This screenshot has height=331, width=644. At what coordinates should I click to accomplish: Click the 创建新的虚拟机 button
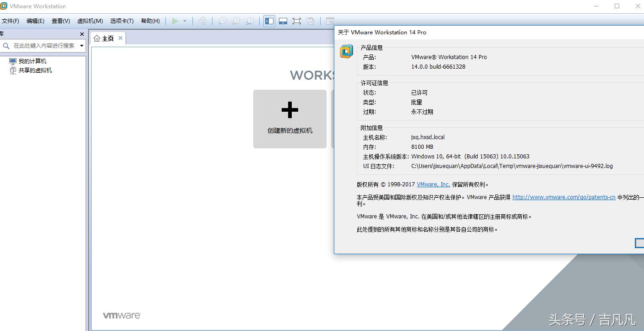tap(289, 119)
